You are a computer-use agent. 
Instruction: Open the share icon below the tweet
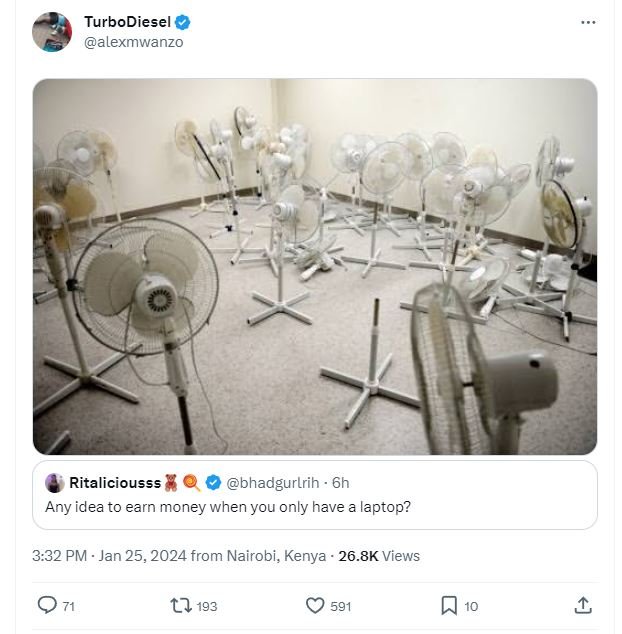[583, 605]
